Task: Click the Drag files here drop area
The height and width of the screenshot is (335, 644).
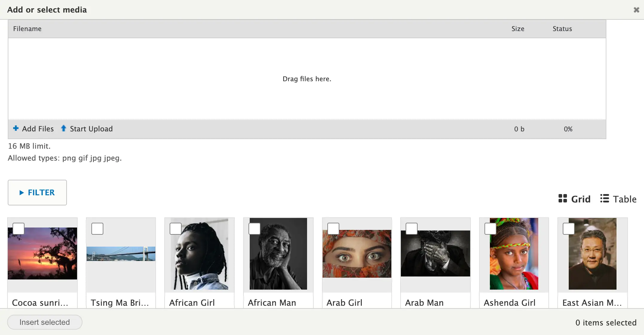Action: [307, 79]
